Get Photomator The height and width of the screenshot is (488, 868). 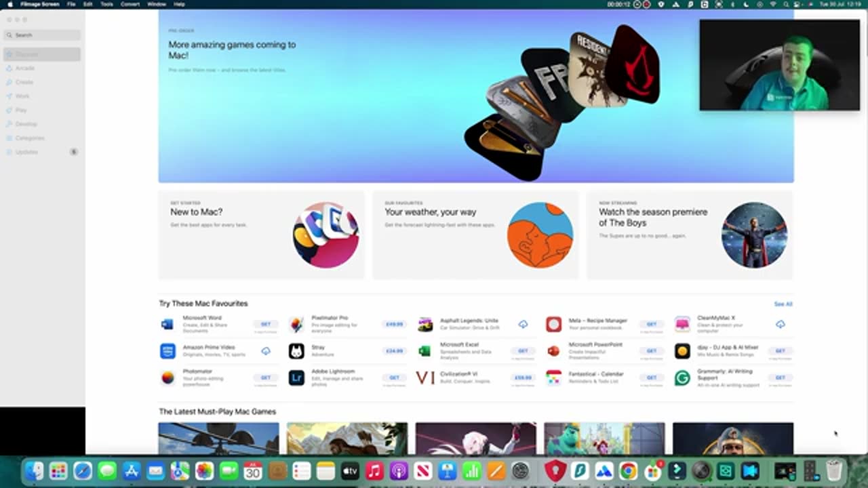(266, 378)
